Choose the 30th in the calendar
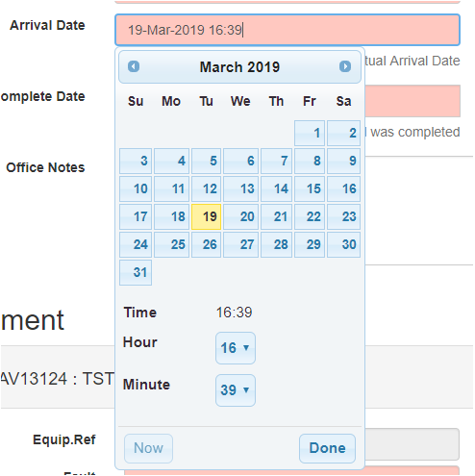 343,244
